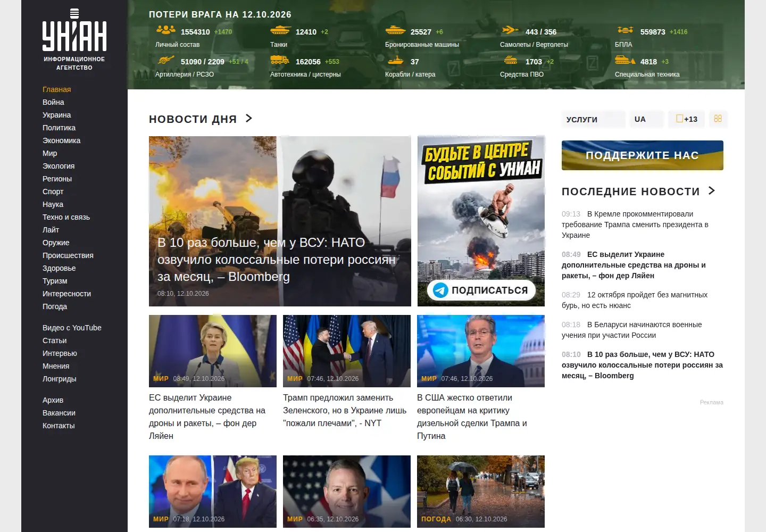Go to Главная in the sidebar
Screen dimensions: 766x532
(57, 89)
